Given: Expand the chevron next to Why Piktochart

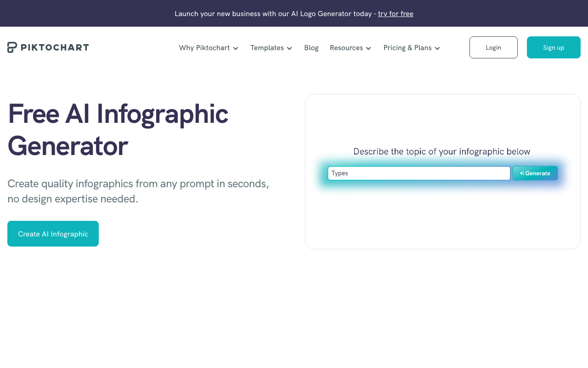Looking at the screenshot, I should (x=236, y=48).
